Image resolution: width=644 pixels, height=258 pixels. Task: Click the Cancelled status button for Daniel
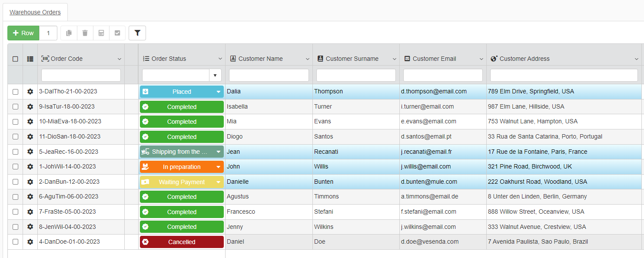coord(182,242)
